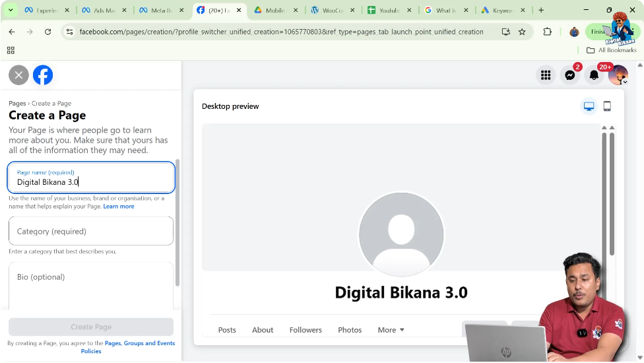Click the Page name input field
644x363 pixels.
point(91,178)
